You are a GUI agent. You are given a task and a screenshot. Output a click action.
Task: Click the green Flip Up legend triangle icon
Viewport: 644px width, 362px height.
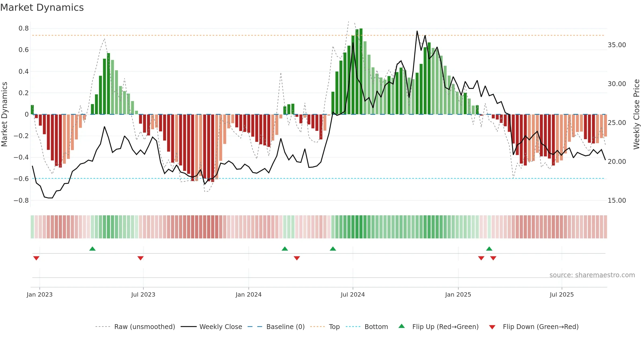pos(402,326)
